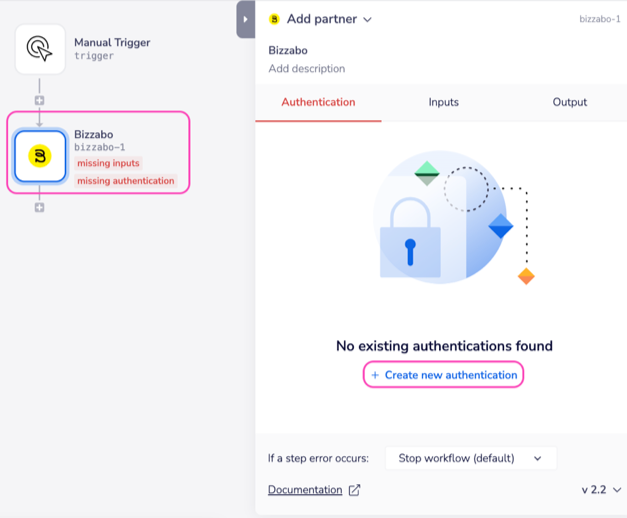
Task: Click the Bizzabo step name field
Action: 288,50
